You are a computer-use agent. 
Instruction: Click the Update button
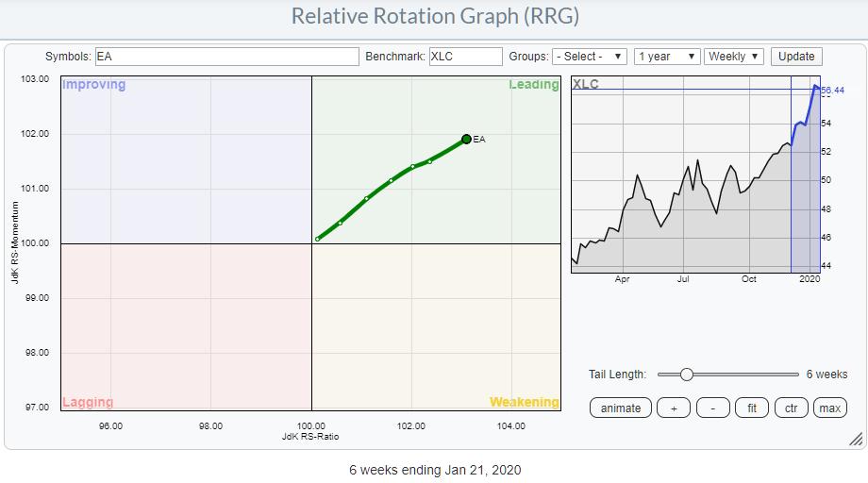796,57
